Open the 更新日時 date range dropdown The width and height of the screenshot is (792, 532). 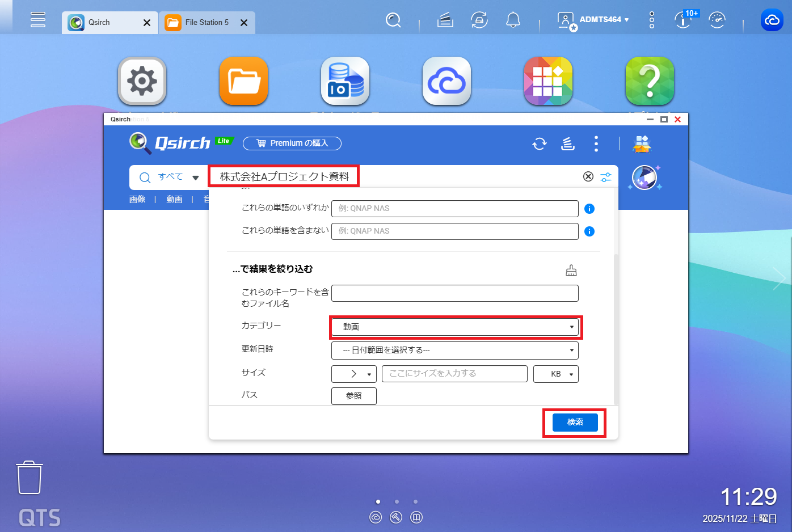click(455, 351)
